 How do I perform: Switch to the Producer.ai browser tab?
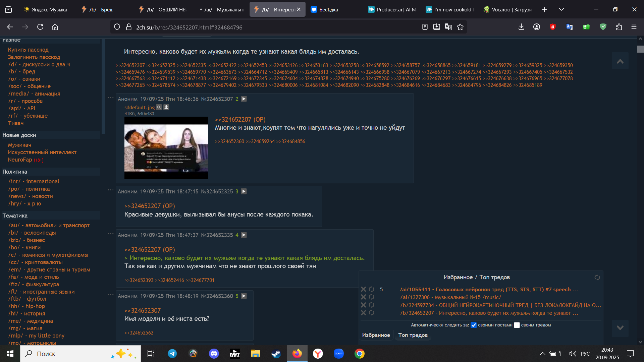pyautogui.click(x=392, y=9)
